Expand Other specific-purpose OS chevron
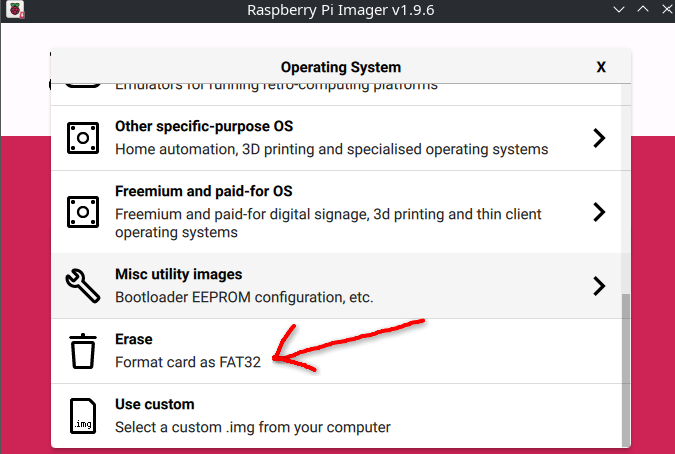This screenshot has height=454, width=675. coord(599,138)
